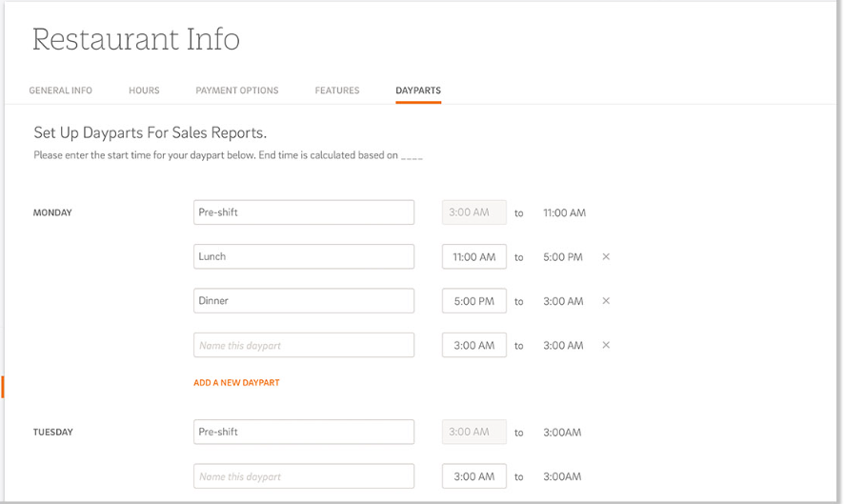Image resolution: width=845 pixels, height=504 pixels.
Task: Edit Monday Pre-shift name field
Action: (x=303, y=212)
